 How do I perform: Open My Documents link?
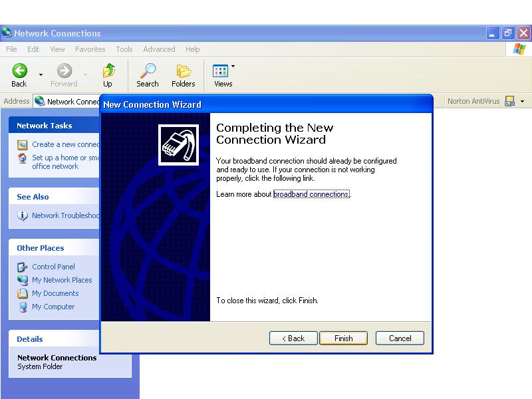[55, 293]
